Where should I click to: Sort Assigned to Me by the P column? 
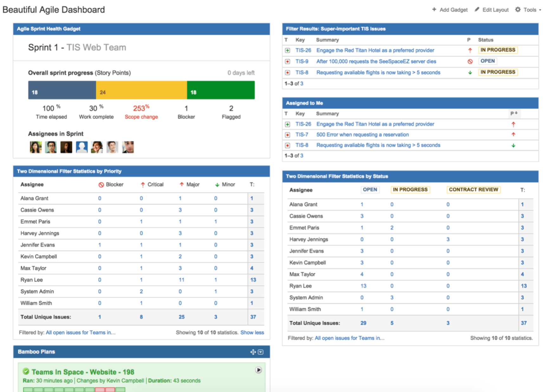coord(514,113)
